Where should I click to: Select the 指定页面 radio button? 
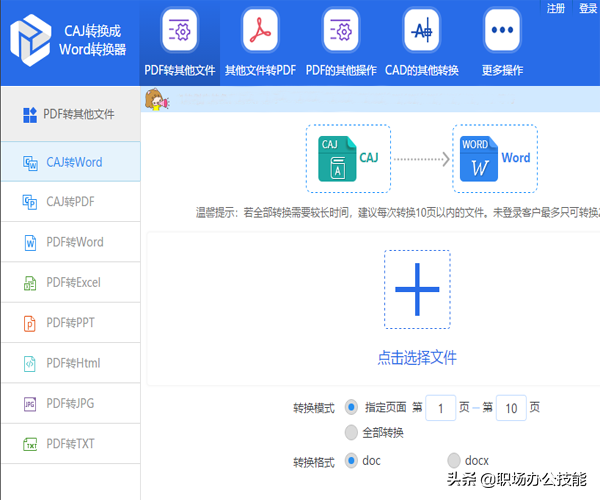[351, 407]
